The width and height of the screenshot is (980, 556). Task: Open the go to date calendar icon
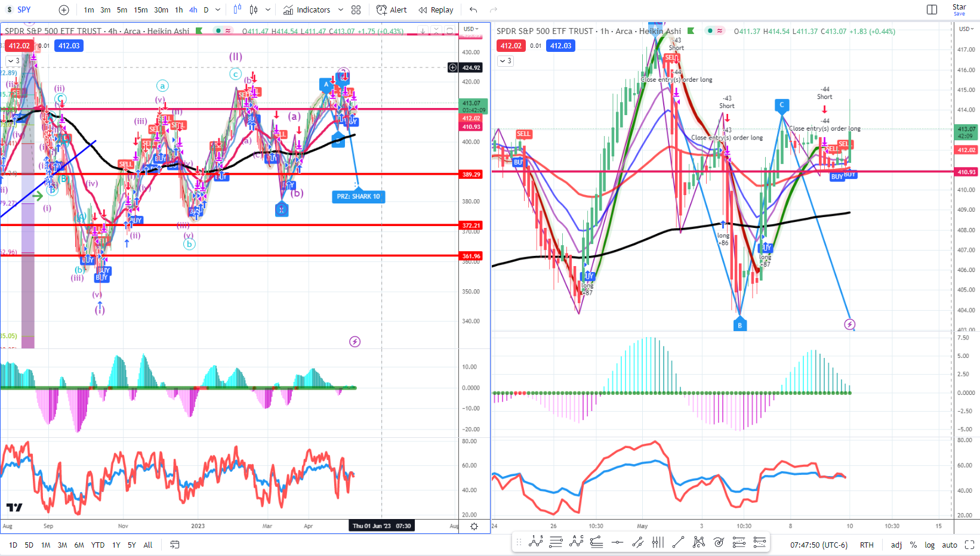click(175, 545)
